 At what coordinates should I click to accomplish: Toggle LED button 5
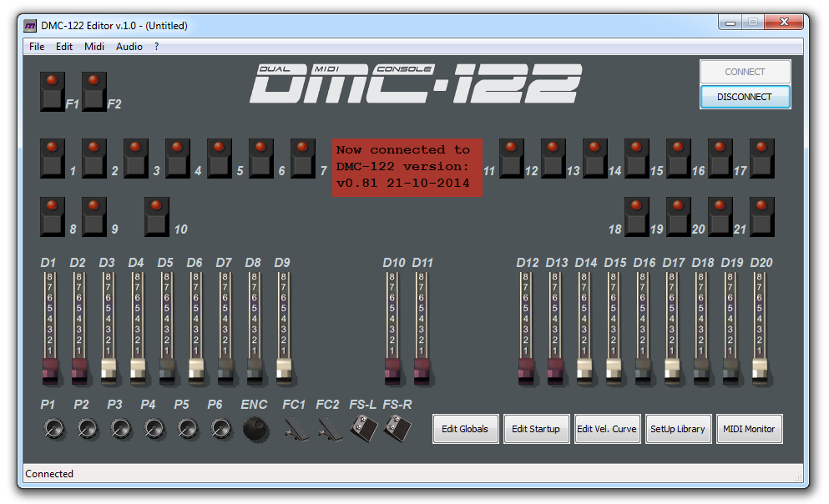(219, 158)
